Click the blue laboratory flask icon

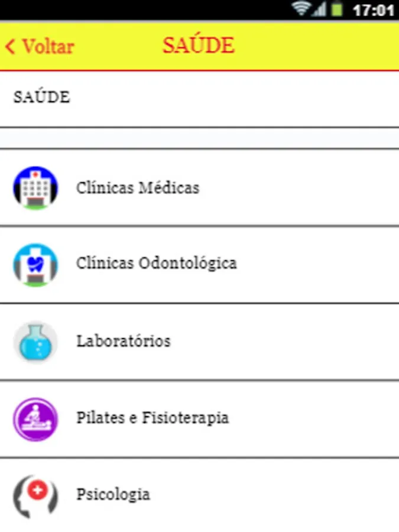coord(35,342)
